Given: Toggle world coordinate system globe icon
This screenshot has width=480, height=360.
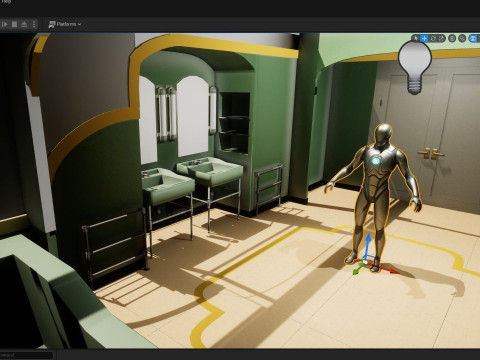Looking at the screenshot, I should pos(452,38).
